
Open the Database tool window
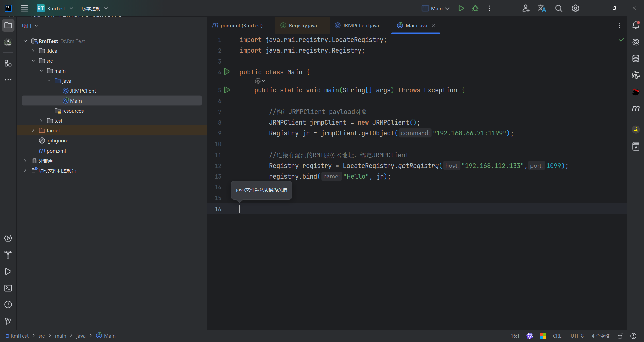(x=636, y=58)
